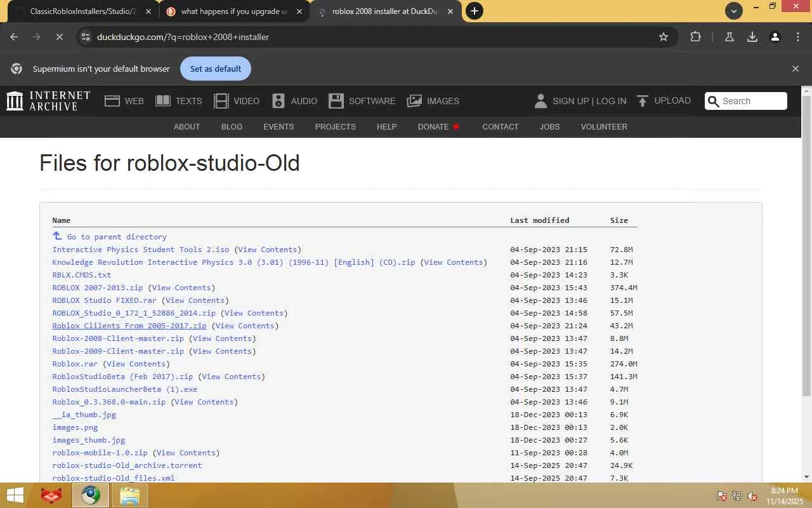The image size is (812, 508).
Task: Open images.png file link
Action: tap(75, 427)
